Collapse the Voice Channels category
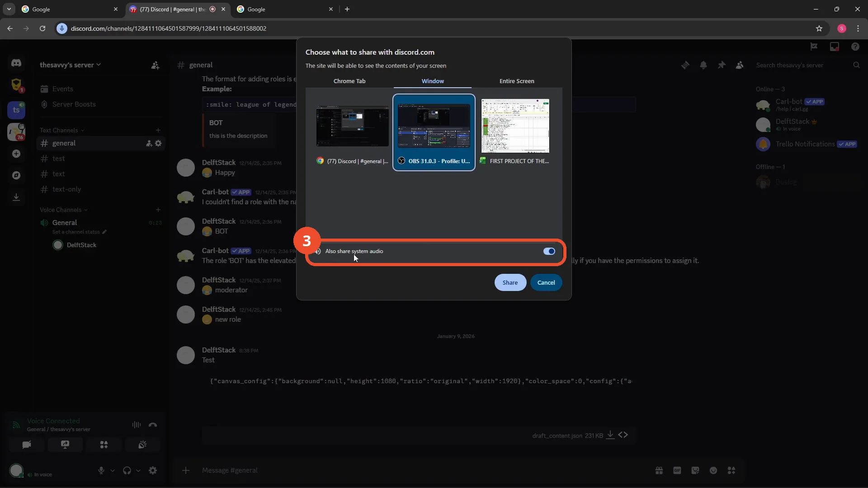Screen dimensions: 868x488 [x=64, y=210]
